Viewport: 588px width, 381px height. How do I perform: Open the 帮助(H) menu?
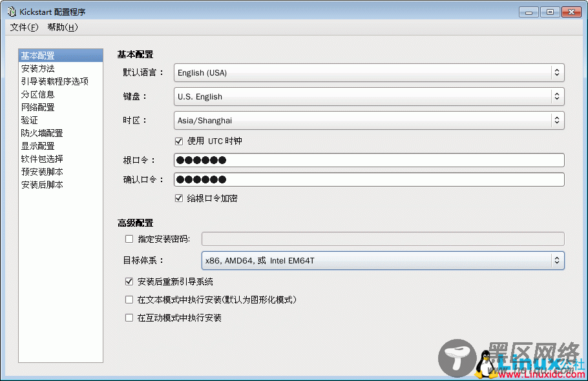pyautogui.click(x=63, y=27)
